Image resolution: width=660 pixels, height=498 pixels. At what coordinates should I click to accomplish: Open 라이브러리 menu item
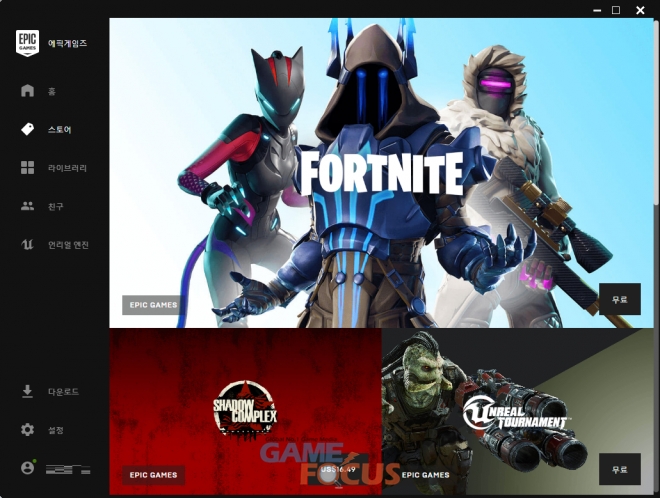(x=67, y=168)
